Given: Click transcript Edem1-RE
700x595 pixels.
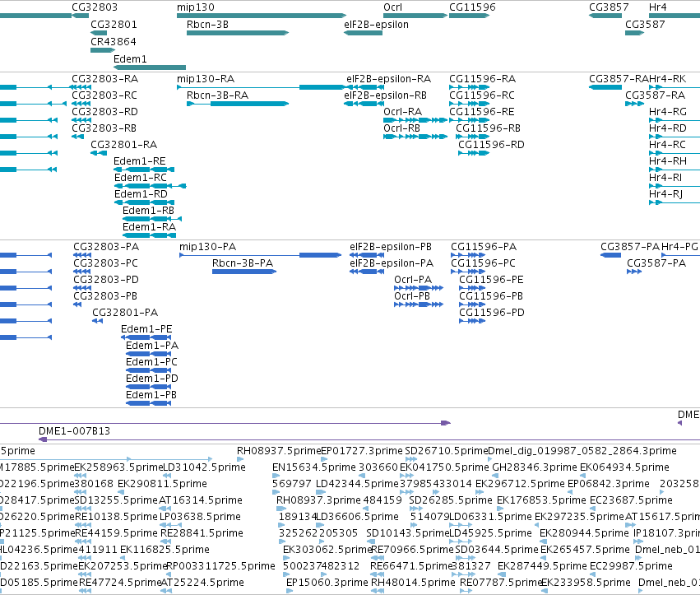Looking at the screenshot, I should click(x=144, y=170).
